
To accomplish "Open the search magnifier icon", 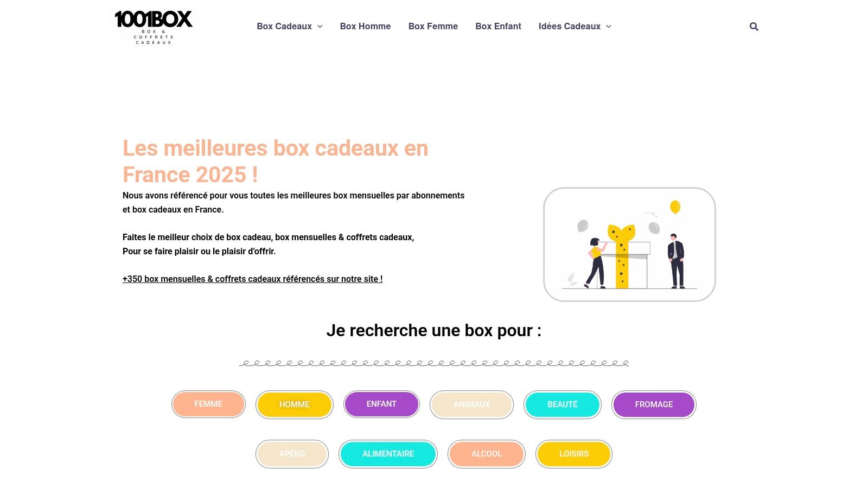I will pos(754,27).
